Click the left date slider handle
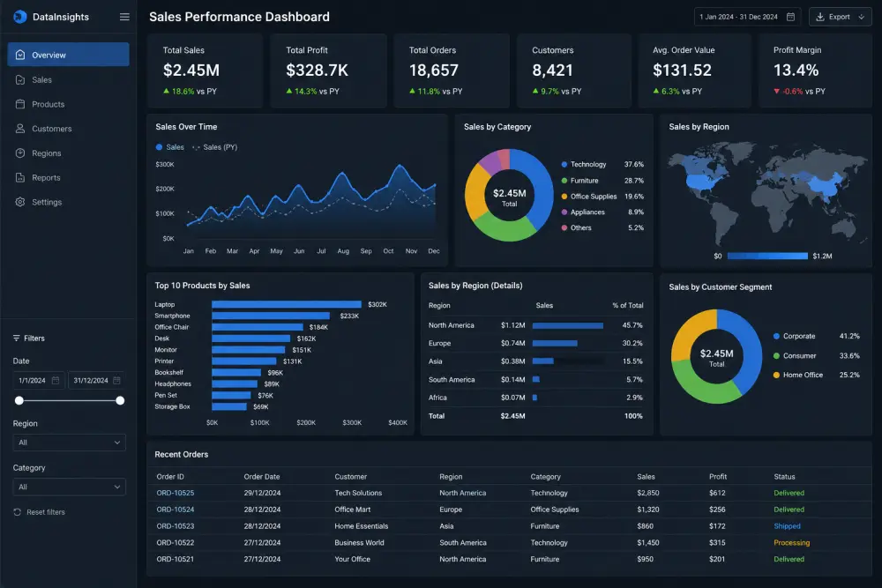 click(19, 401)
